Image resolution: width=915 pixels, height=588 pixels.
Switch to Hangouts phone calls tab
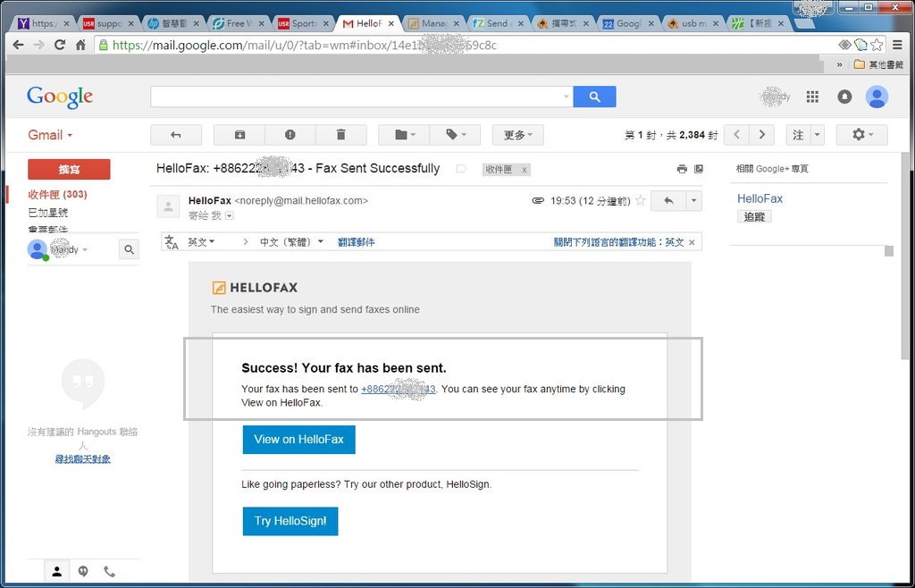(x=109, y=572)
